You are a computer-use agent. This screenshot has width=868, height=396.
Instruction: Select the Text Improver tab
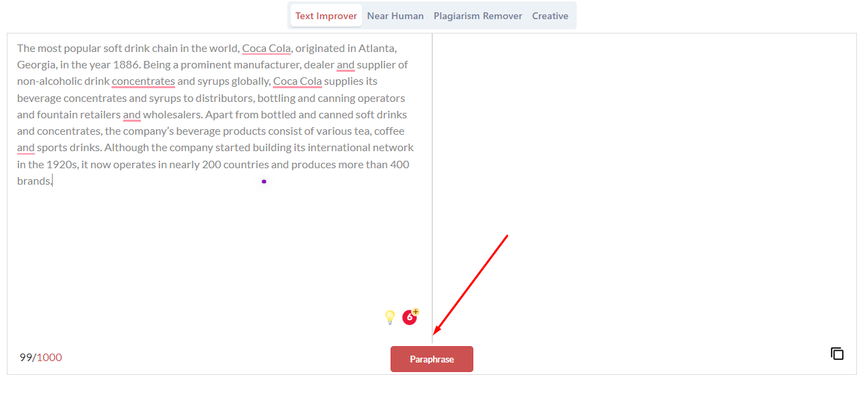click(326, 16)
